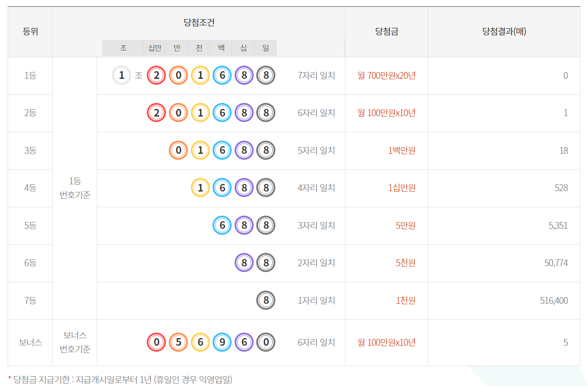Click the 1백만원 prize amount
Image resolution: width=588 pixels, height=386 pixels.
(x=401, y=150)
